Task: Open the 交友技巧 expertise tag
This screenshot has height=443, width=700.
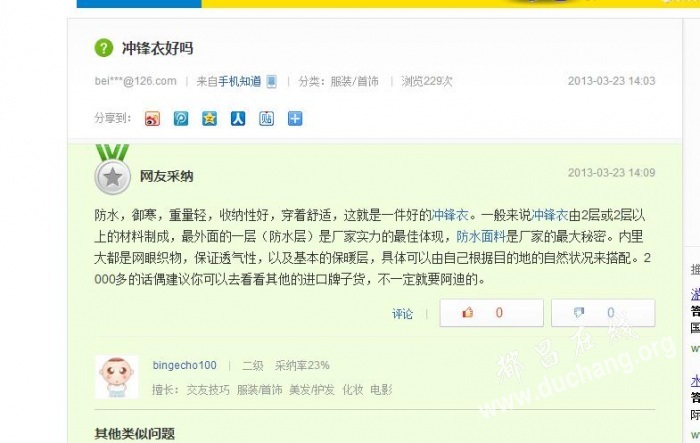Action: pyautogui.click(x=208, y=390)
